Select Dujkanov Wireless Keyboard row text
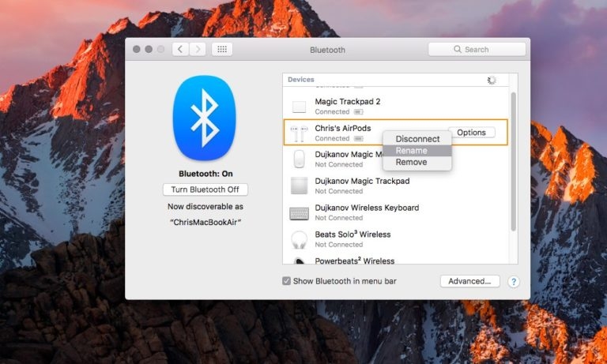The image size is (607, 364). 367,208
